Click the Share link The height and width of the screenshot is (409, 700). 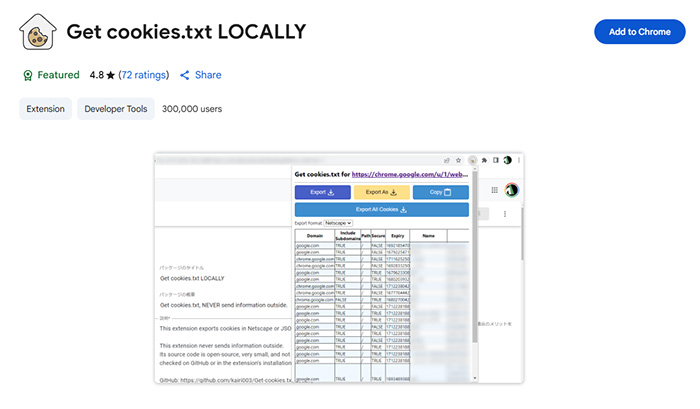(208, 75)
